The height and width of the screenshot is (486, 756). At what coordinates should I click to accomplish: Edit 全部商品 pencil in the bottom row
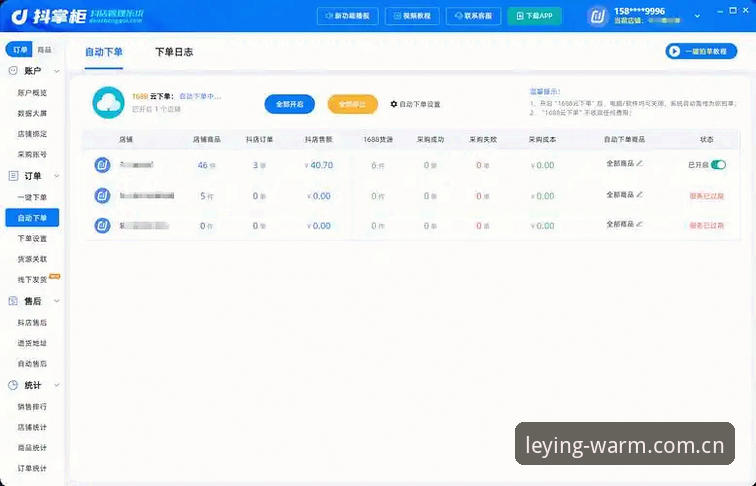tap(639, 224)
